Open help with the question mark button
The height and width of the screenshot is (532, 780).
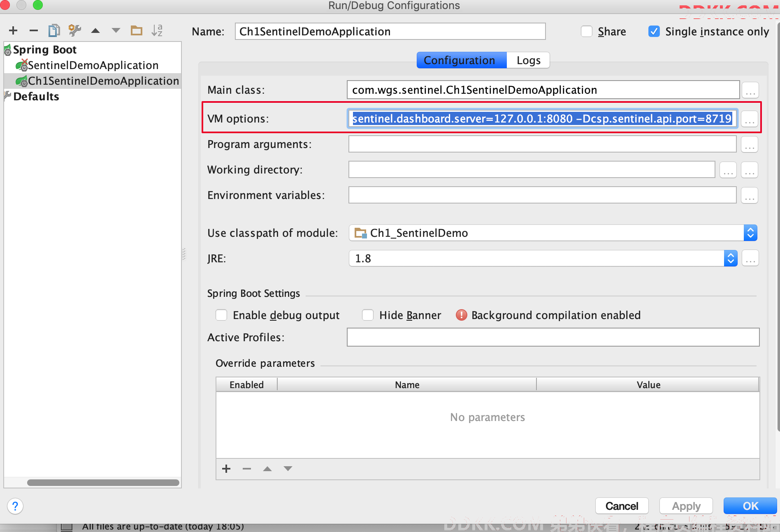point(15,506)
